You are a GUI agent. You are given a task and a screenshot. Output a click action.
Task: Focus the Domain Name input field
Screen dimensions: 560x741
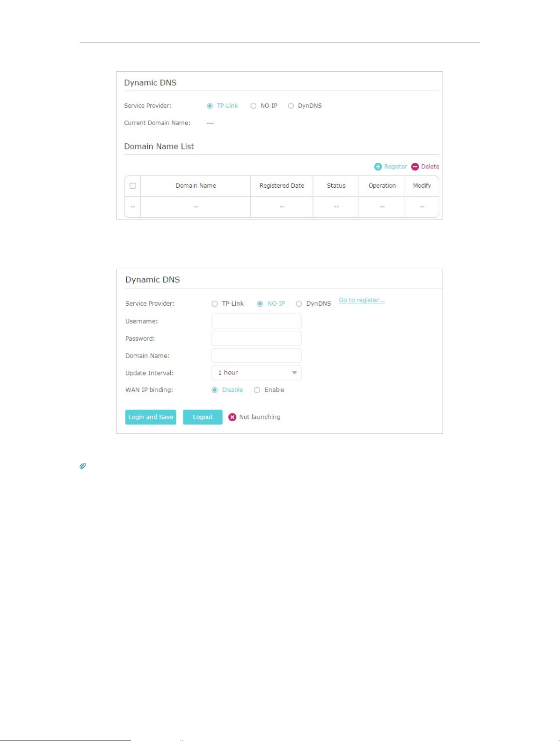tap(256, 356)
